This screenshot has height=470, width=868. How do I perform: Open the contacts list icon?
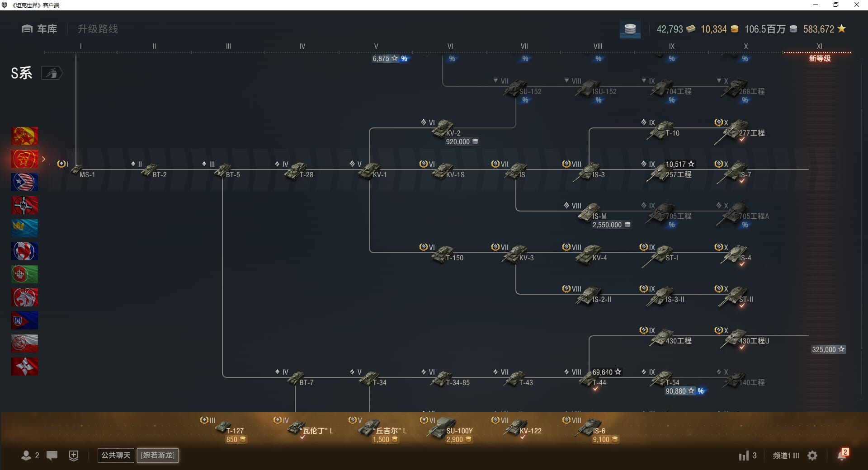coord(26,456)
